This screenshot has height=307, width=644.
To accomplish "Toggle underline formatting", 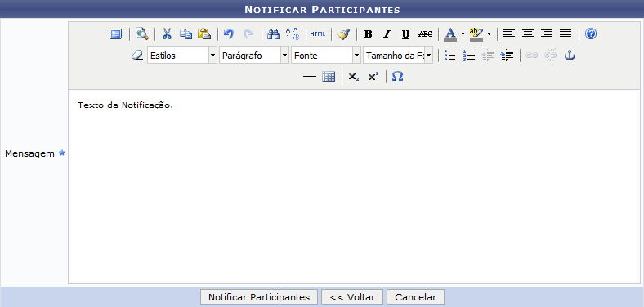I will [406, 34].
